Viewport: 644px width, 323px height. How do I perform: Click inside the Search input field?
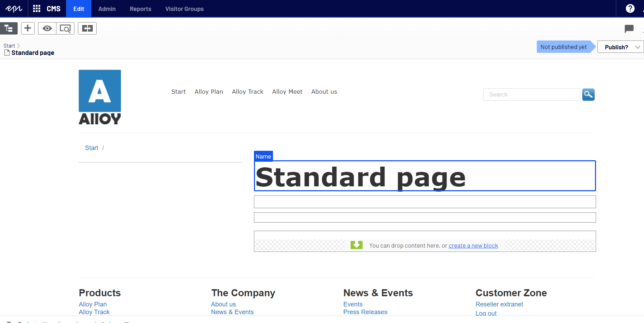tap(531, 94)
